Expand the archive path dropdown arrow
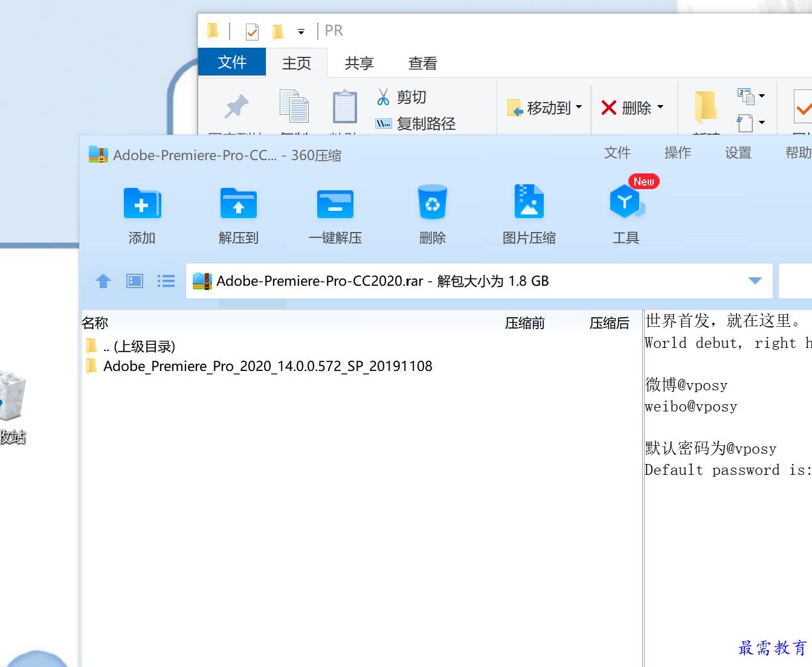 [x=755, y=281]
